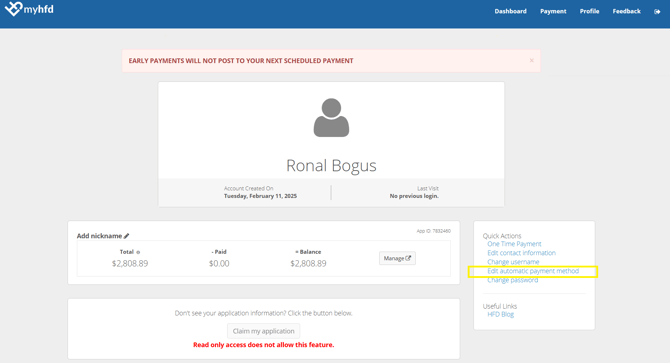Open Change password link
This screenshot has height=363, width=670.
(x=512, y=280)
